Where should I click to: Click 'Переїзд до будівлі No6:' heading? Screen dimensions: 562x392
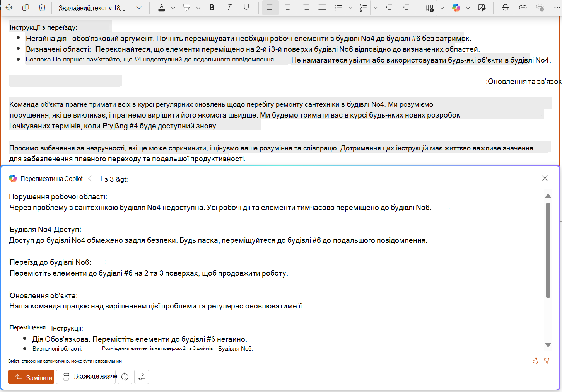(50, 262)
